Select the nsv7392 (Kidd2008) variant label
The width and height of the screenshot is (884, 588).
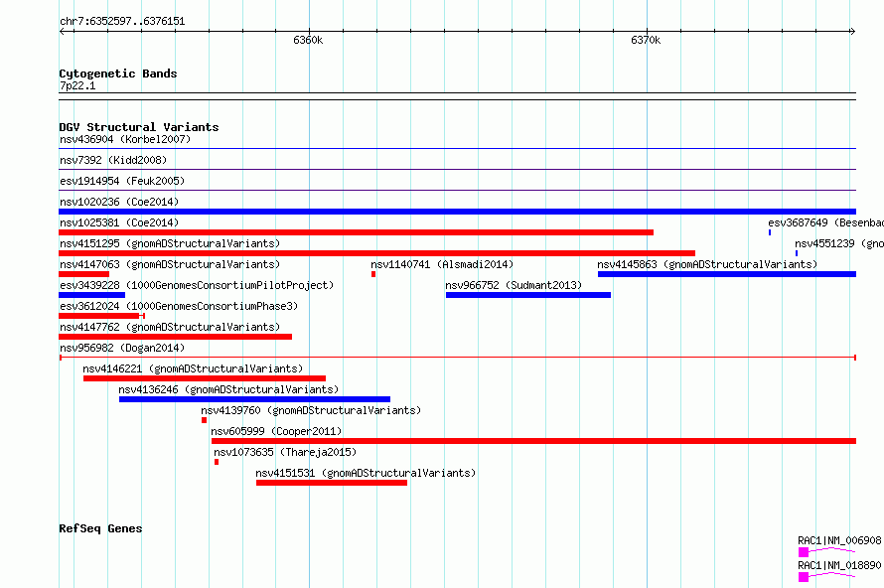[x=113, y=160]
